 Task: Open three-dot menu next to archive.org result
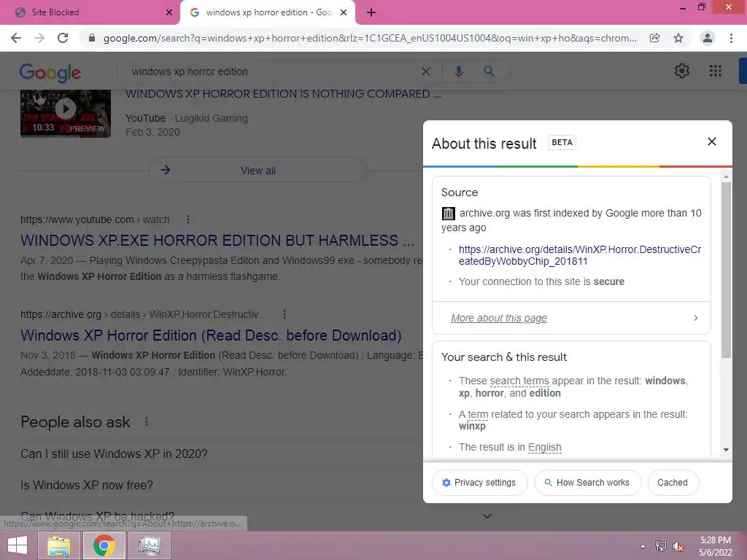[x=285, y=314]
